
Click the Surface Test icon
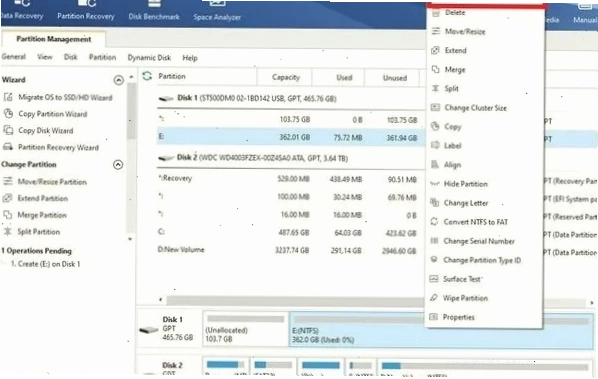point(434,279)
